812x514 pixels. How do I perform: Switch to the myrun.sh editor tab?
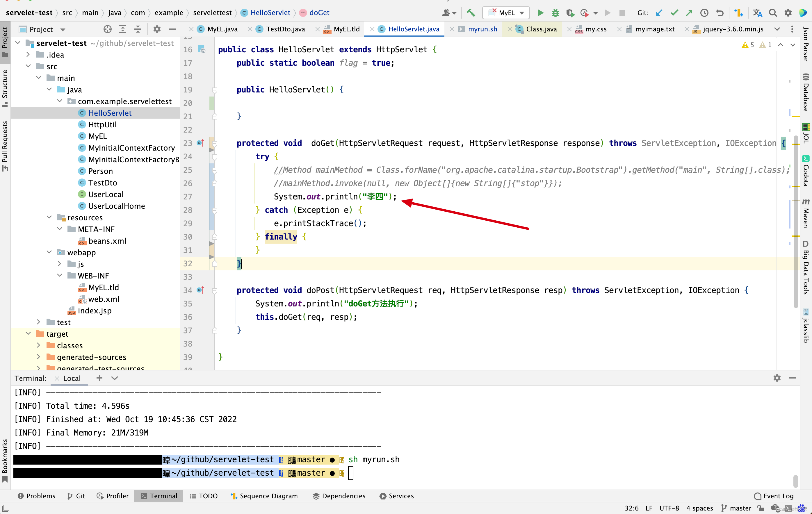click(x=482, y=29)
